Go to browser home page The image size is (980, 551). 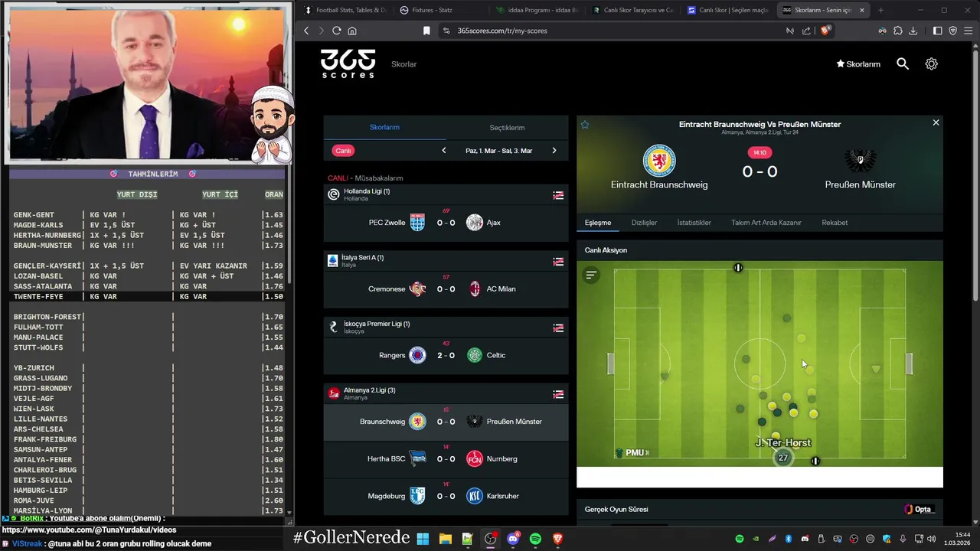click(x=352, y=31)
